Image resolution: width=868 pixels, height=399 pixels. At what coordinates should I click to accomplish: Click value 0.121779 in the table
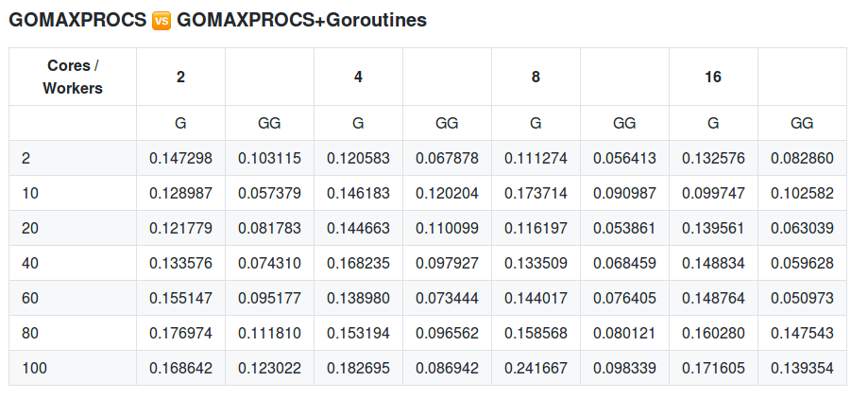point(181,228)
